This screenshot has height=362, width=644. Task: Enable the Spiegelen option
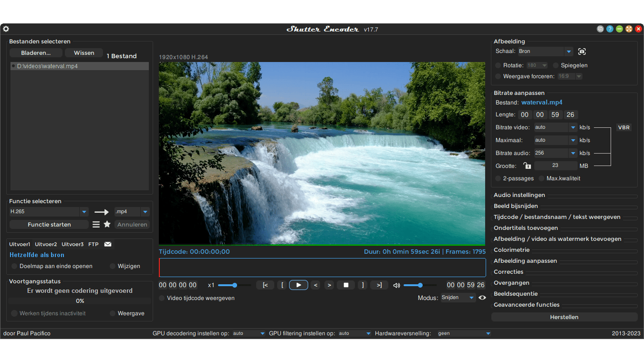point(556,65)
